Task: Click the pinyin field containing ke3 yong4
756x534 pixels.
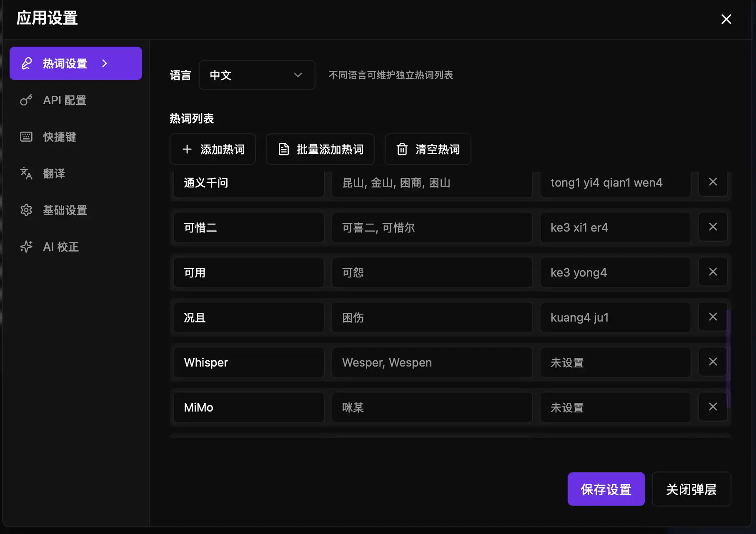Action: click(x=615, y=272)
